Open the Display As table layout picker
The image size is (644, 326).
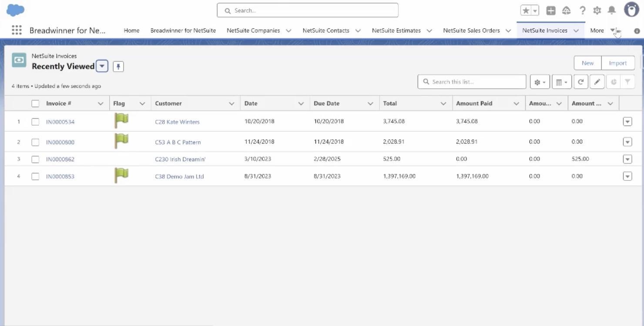tap(561, 81)
